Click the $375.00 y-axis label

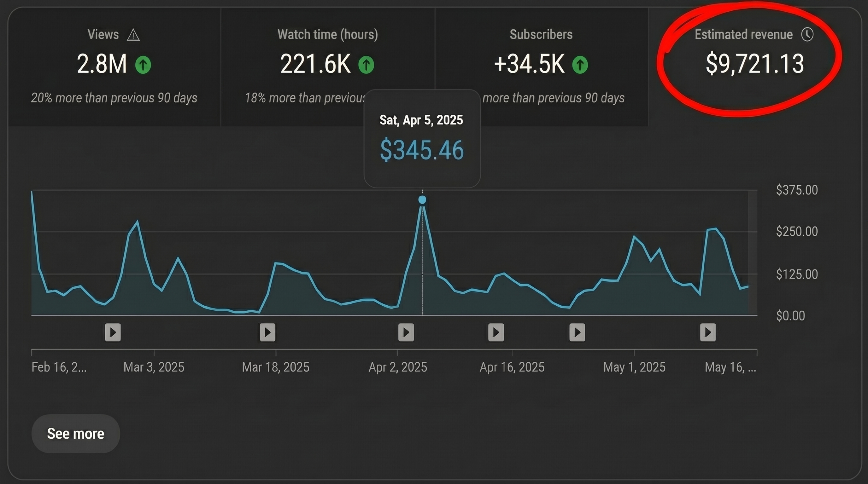tap(797, 190)
